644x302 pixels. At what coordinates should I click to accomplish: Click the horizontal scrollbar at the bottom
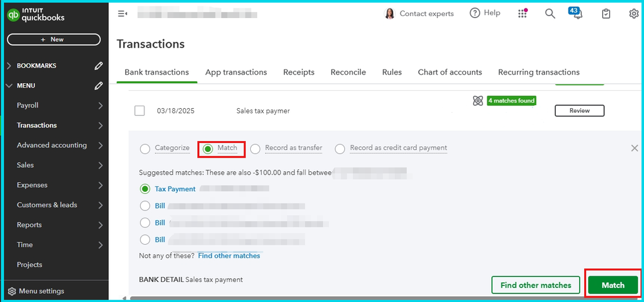(384, 298)
